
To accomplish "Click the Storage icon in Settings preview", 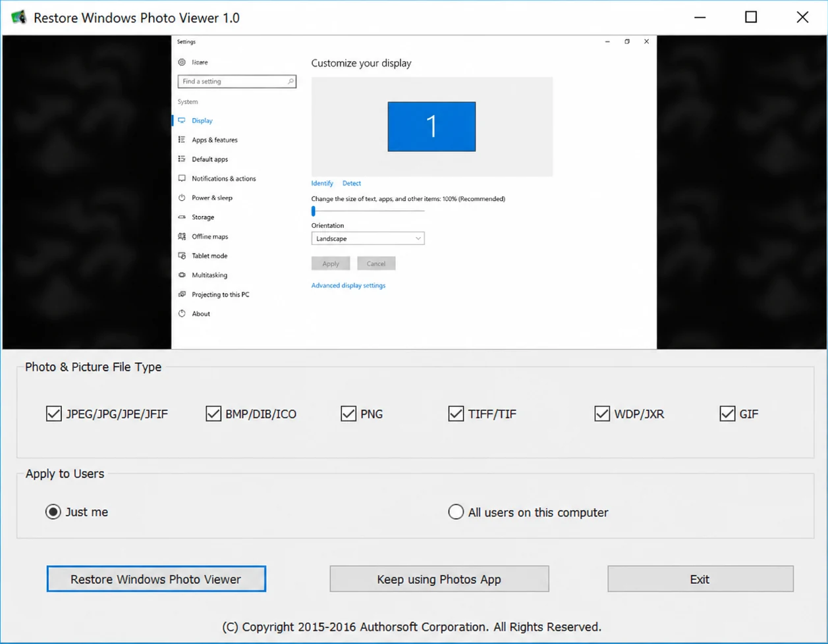I will tap(182, 217).
